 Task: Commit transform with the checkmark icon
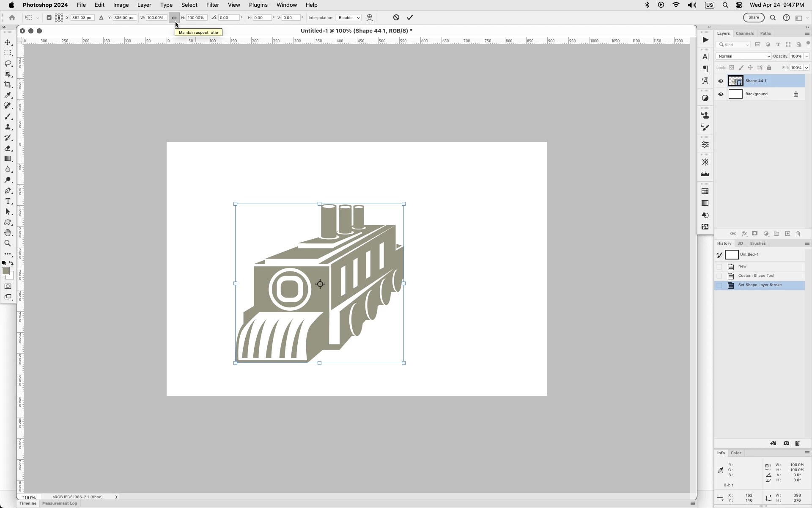pyautogui.click(x=410, y=17)
